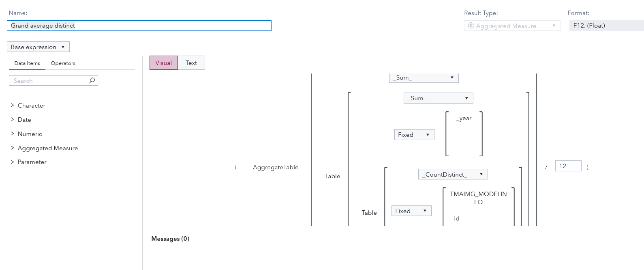Screen dimensions: 644x270
Task: Switch to Visual expression view
Action: pos(163,63)
